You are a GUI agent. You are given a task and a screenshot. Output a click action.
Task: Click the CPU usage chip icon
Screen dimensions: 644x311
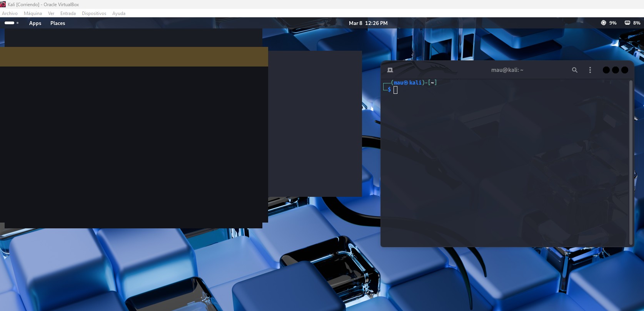click(x=604, y=23)
